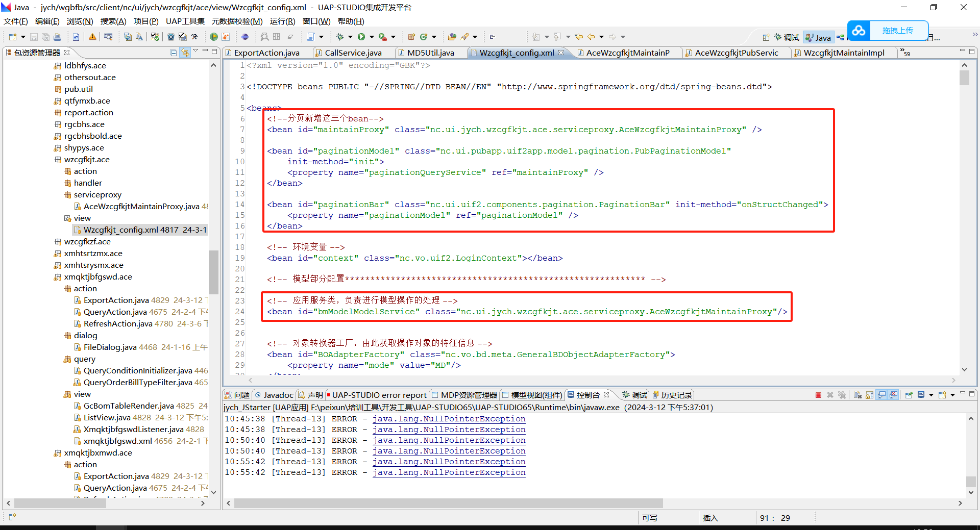This screenshot has height=530, width=980.
Task: Click the Run External Tools icon
Action: click(383, 37)
